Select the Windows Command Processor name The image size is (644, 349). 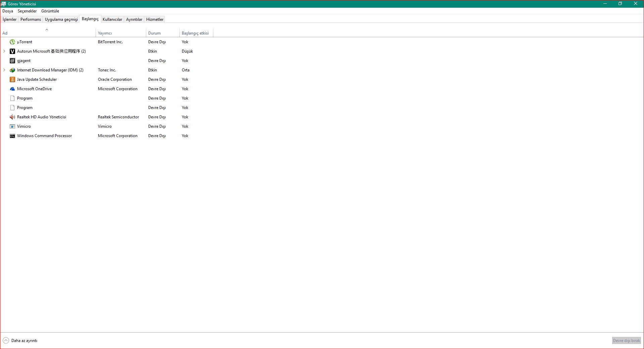coord(45,136)
